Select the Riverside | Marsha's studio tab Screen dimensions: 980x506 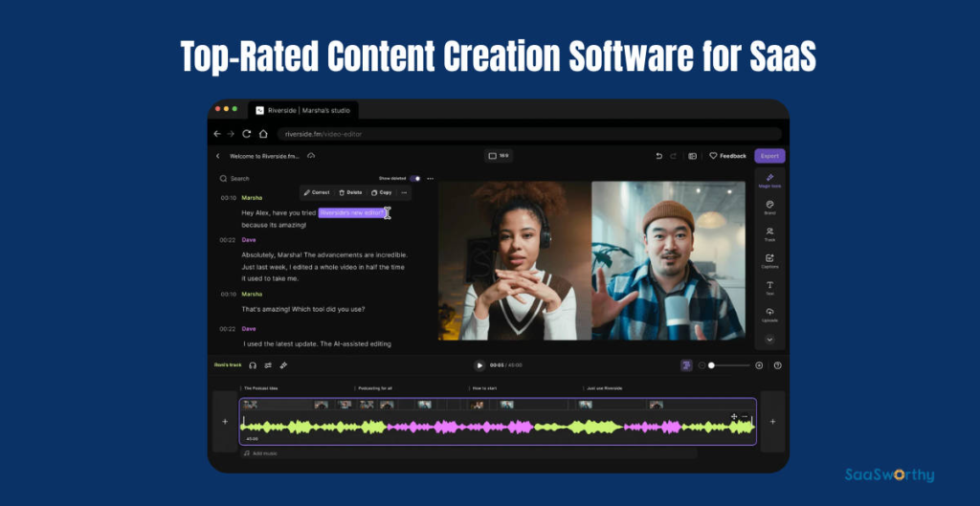[303, 110]
